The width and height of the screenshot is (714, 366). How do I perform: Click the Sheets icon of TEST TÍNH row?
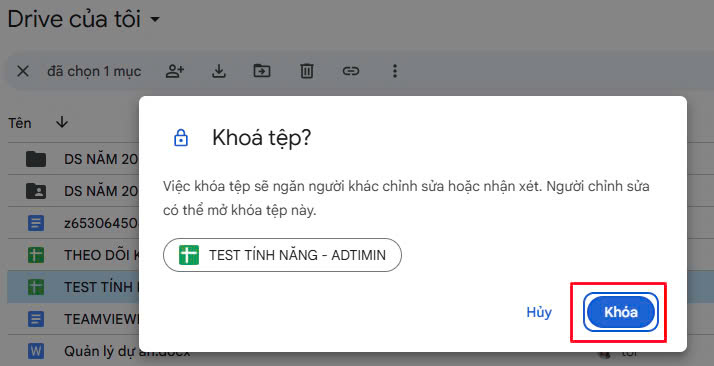coord(36,287)
